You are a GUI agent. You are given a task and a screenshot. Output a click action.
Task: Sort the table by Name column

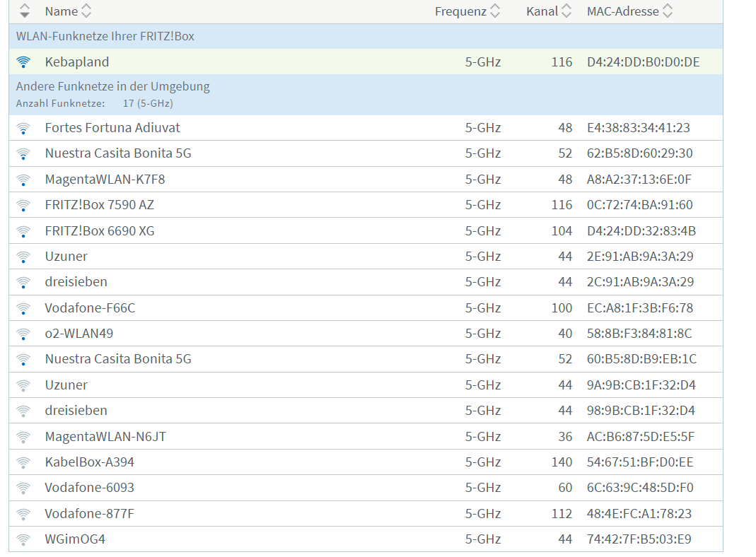(x=86, y=11)
